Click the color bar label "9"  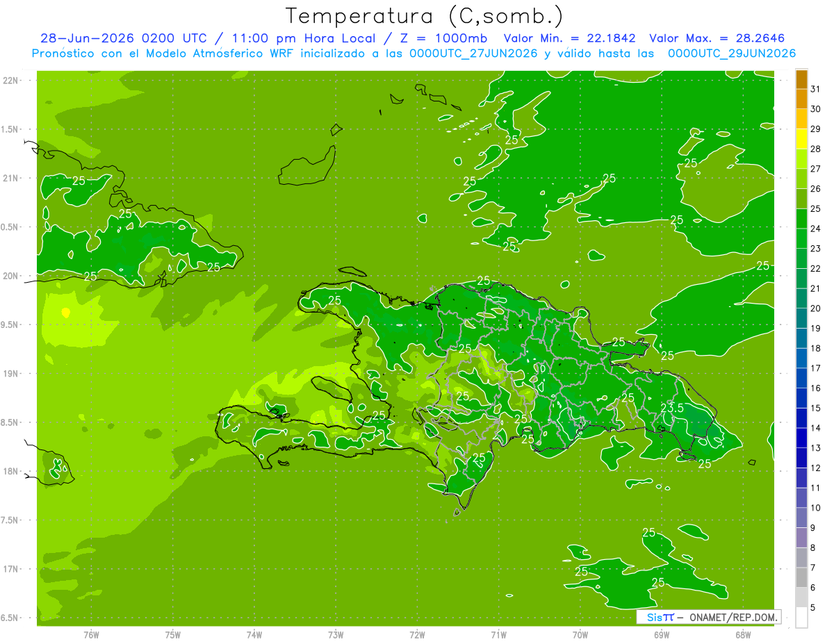[812, 528]
